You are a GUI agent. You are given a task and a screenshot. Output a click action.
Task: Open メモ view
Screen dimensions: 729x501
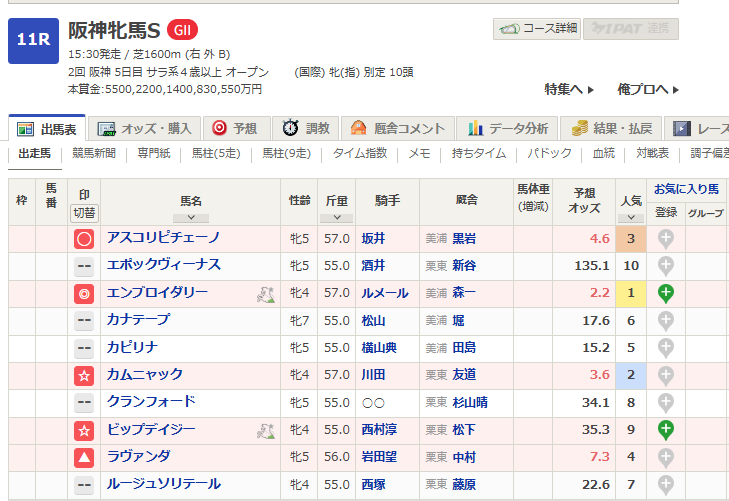coord(419,153)
